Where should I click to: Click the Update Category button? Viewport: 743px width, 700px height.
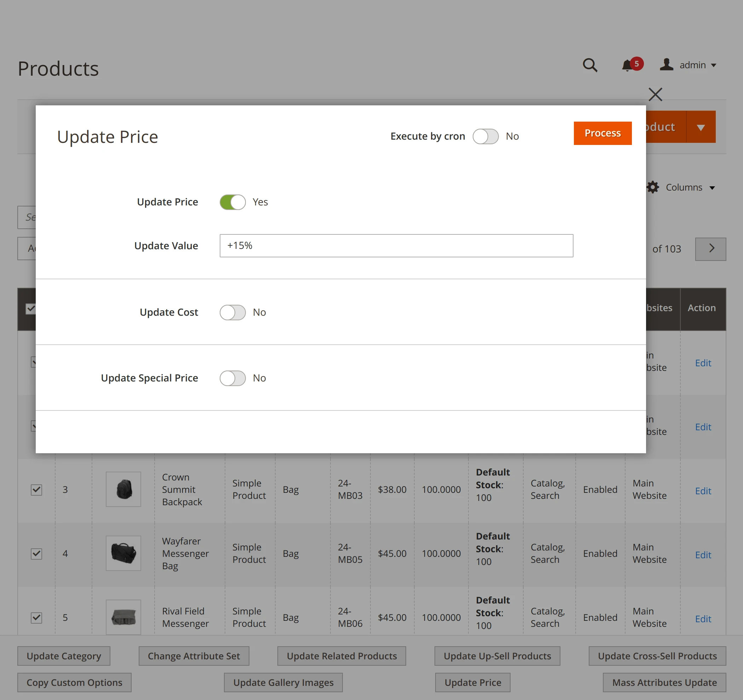63,655
